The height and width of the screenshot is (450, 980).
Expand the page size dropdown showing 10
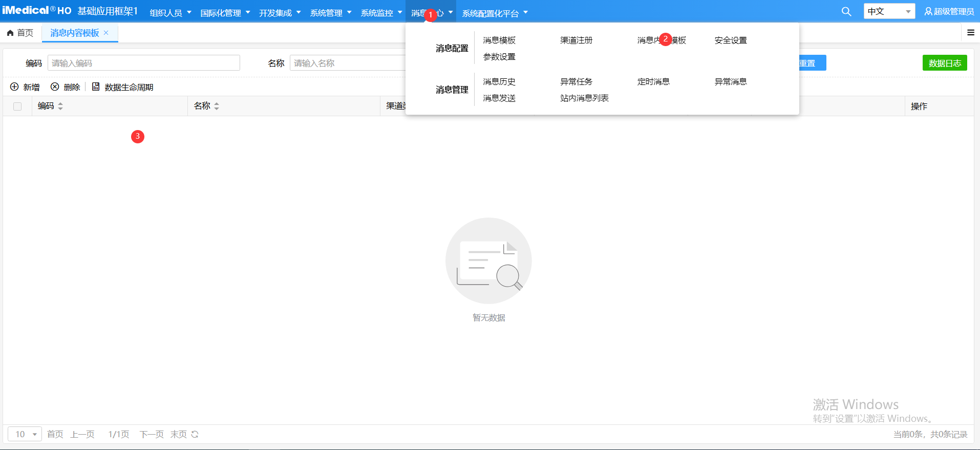click(25, 434)
